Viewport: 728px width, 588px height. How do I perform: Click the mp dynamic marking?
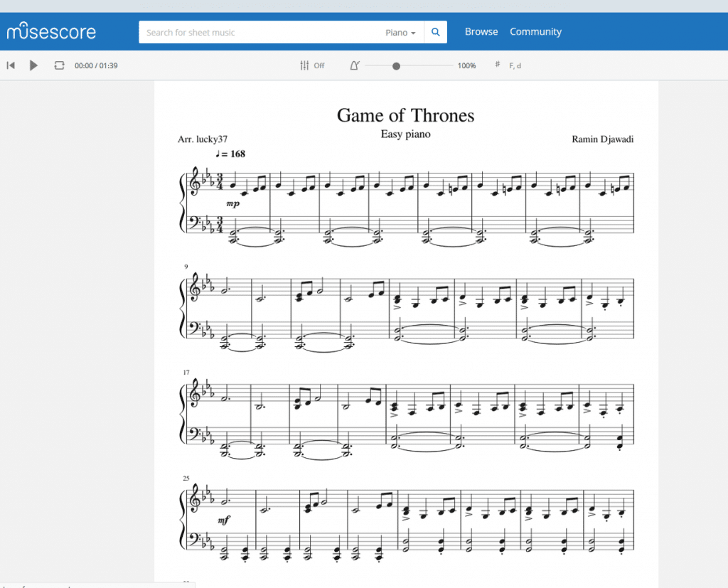pos(232,203)
